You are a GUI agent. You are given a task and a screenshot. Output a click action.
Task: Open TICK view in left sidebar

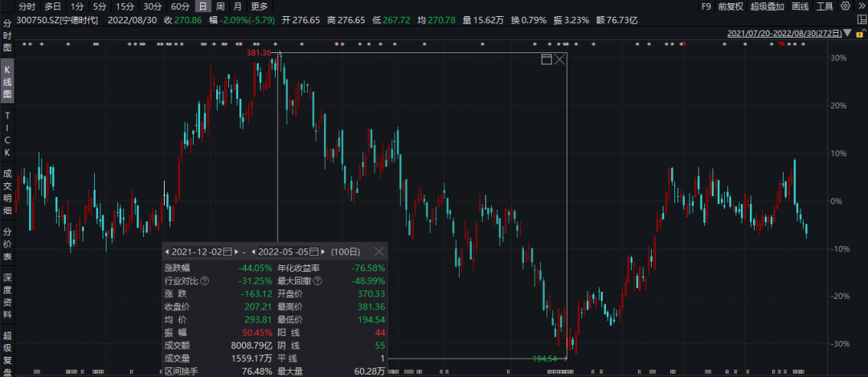coord(7,133)
